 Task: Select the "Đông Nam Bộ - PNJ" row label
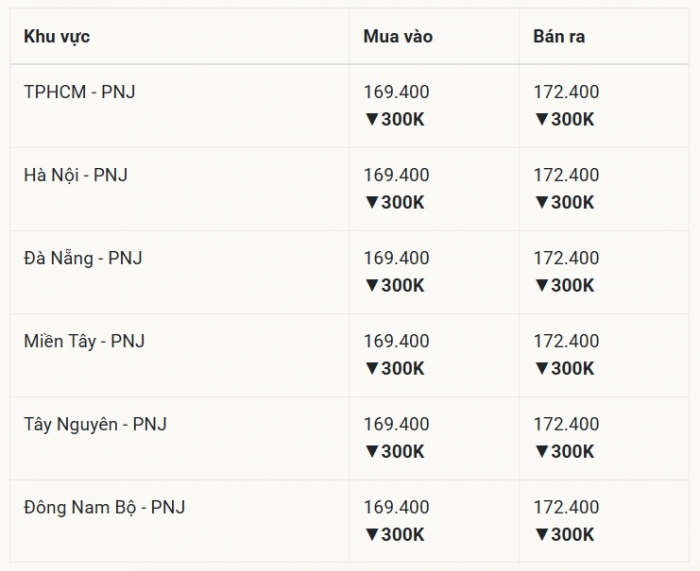(104, 507)
